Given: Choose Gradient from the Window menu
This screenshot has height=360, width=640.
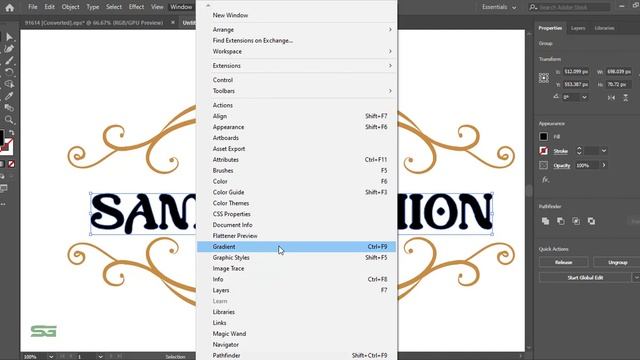Looking at the screenshot, I should click(x=296, y=247).
